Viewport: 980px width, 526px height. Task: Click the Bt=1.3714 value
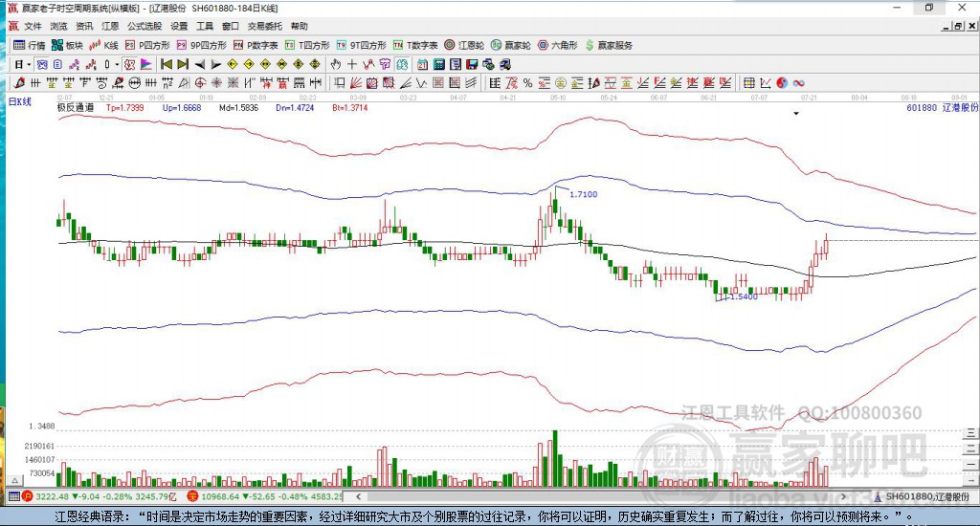click(x=350, y=107)
